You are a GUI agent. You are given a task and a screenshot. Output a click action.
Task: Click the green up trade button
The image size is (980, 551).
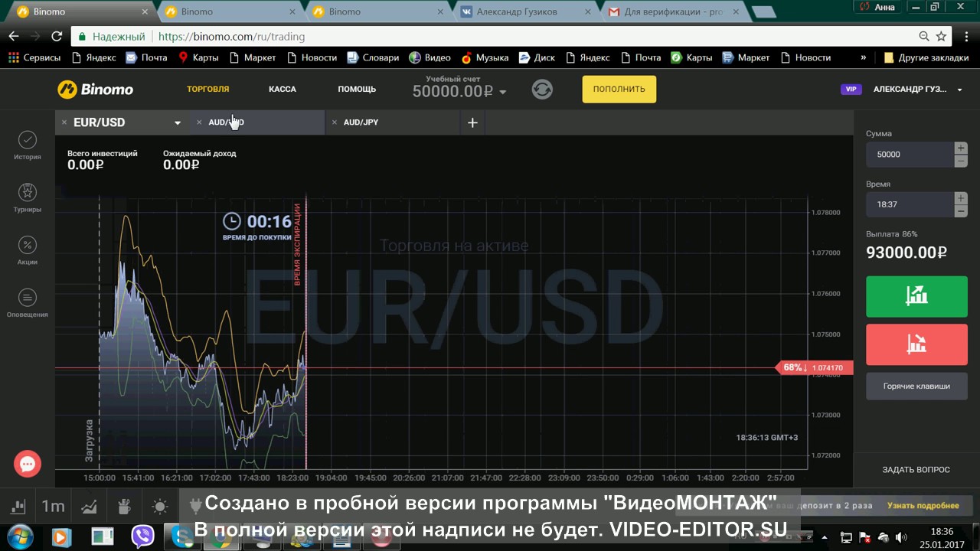coord(916,295)
